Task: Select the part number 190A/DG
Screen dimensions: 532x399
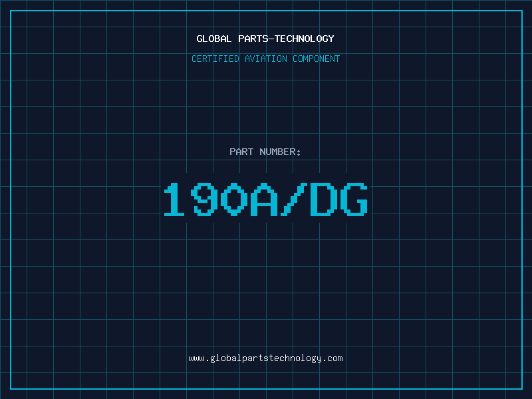Action: (265, 199)
